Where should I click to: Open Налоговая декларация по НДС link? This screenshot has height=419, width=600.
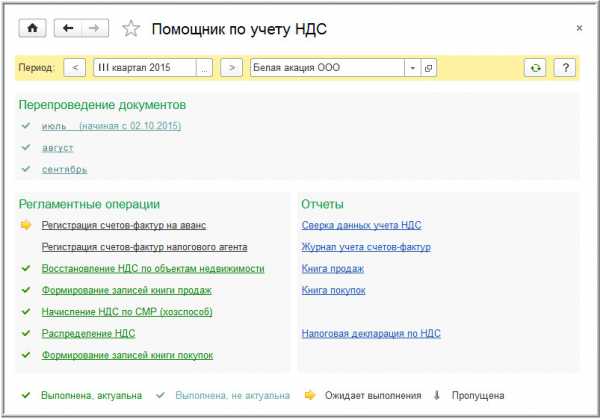click(x=370, y=333)
